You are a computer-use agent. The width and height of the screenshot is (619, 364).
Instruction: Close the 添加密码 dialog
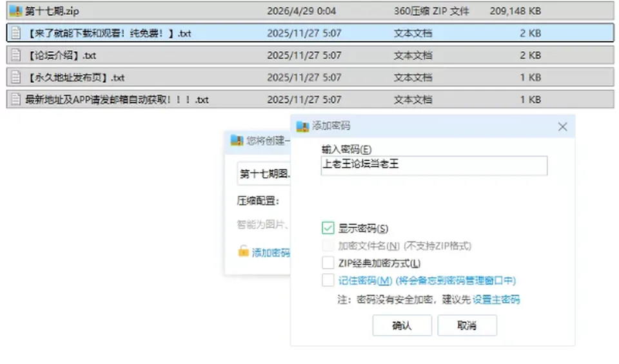click(562, 126)
